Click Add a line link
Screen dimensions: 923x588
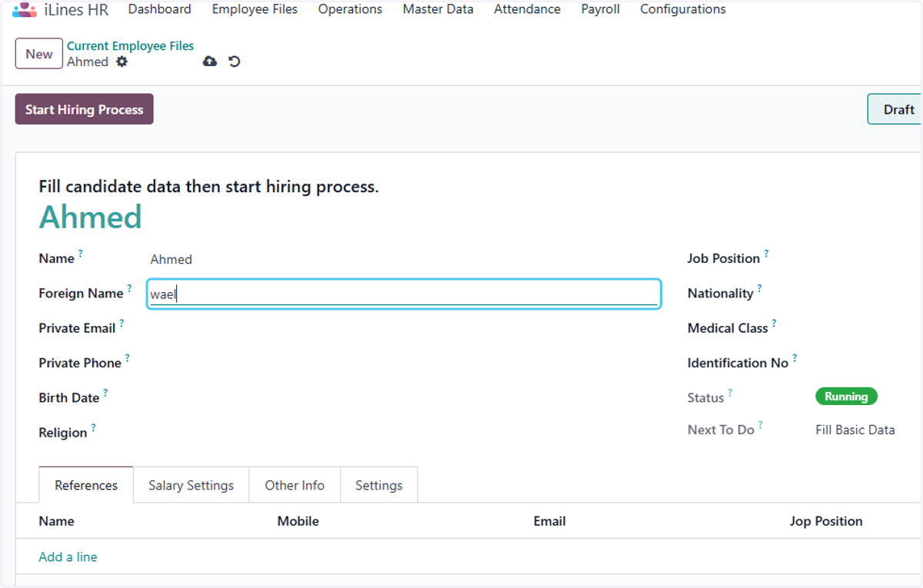(x=68, y=556)
